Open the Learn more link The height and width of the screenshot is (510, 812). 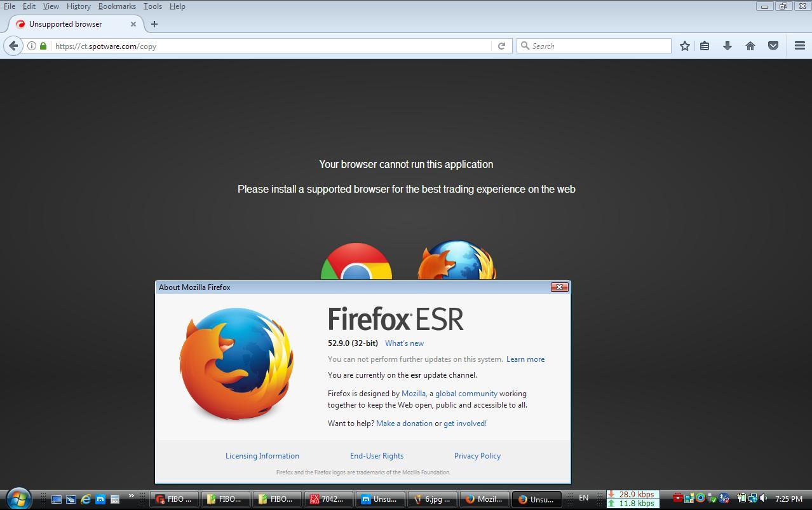pyautogui.click(x=525, y=359)
